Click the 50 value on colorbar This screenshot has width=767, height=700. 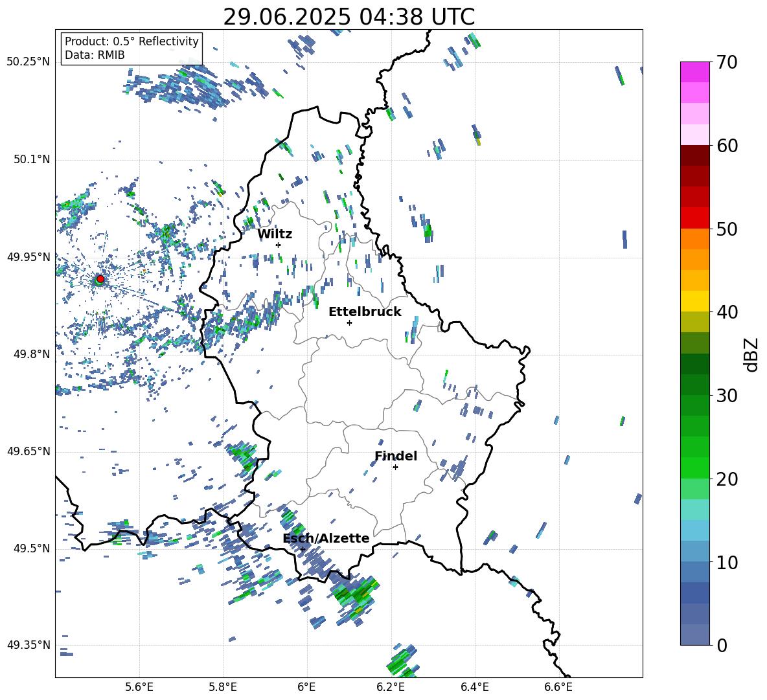(727, 229)
